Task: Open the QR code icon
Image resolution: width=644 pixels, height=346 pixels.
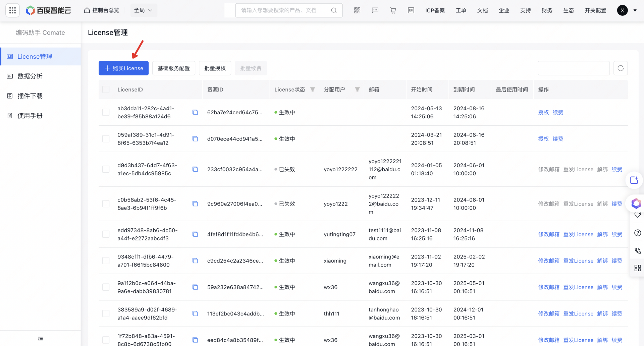Action: coord(357,10)
